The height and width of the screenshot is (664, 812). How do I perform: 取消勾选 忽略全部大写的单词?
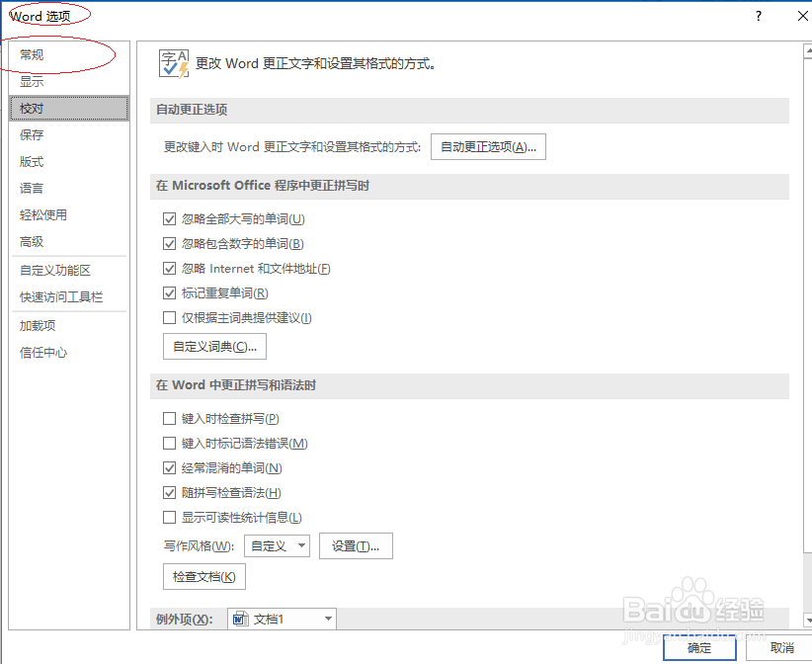click(169, 218)
